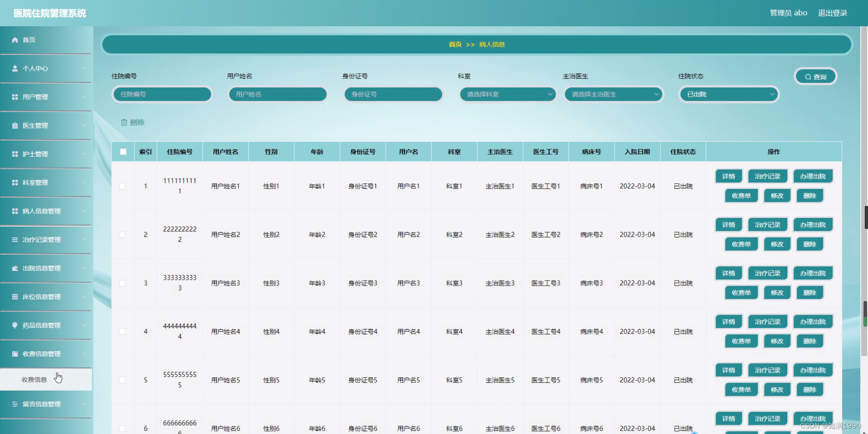Open the 请选择主治医生 dropdown

613,94
